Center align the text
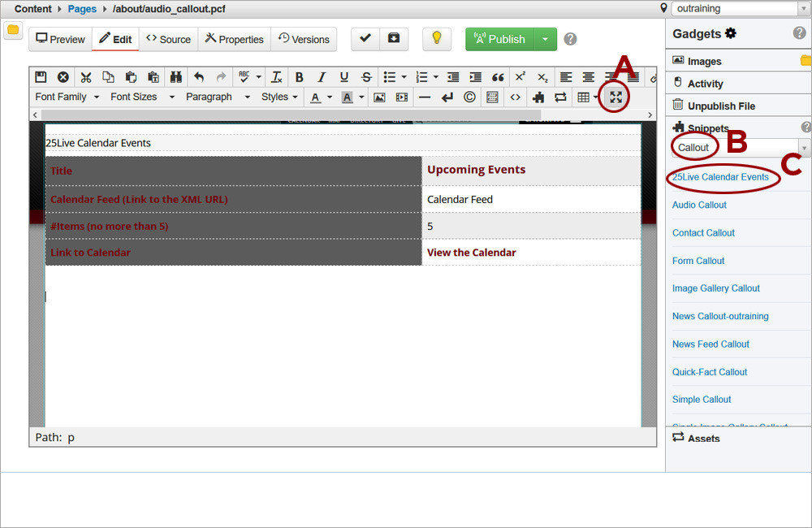Image resolution: width=812 pixels, height=528 pixels. tap(588, 77)
